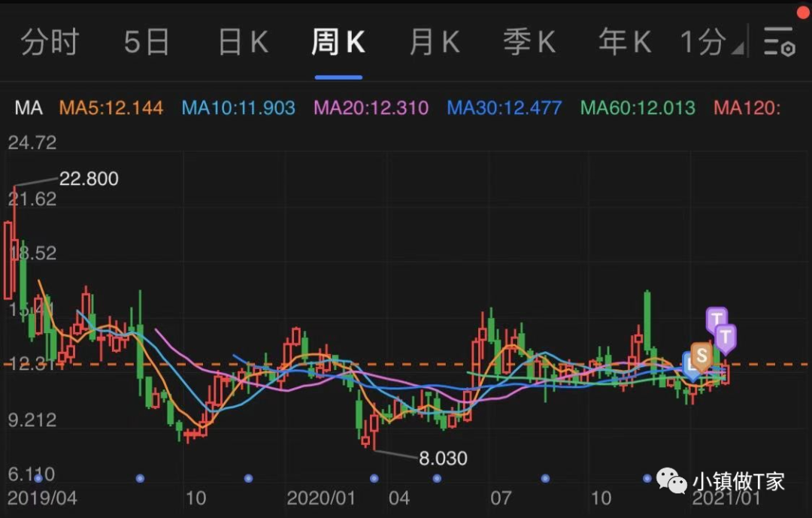Tap the MA120 indicator label
Viewport: 812px width, 518px height.
(747, 108)
